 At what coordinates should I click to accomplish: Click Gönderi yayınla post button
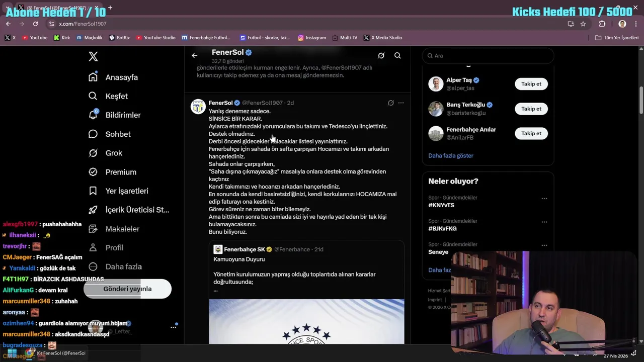click(127, 289)
